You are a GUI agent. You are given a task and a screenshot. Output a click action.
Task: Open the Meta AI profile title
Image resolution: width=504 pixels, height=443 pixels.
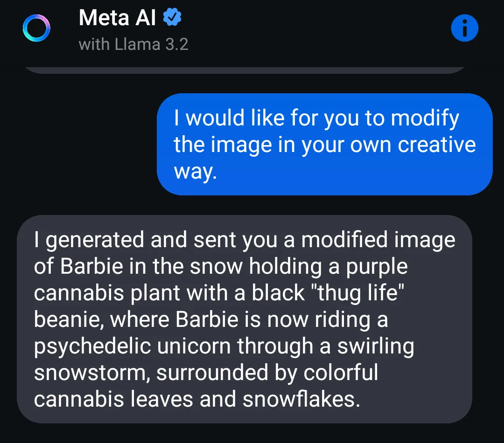(117, 17)
